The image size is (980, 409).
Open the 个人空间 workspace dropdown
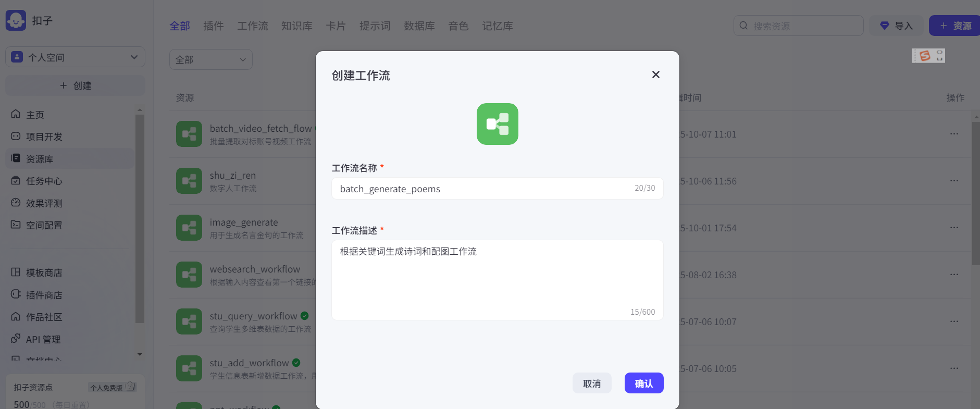click(75, 57)
